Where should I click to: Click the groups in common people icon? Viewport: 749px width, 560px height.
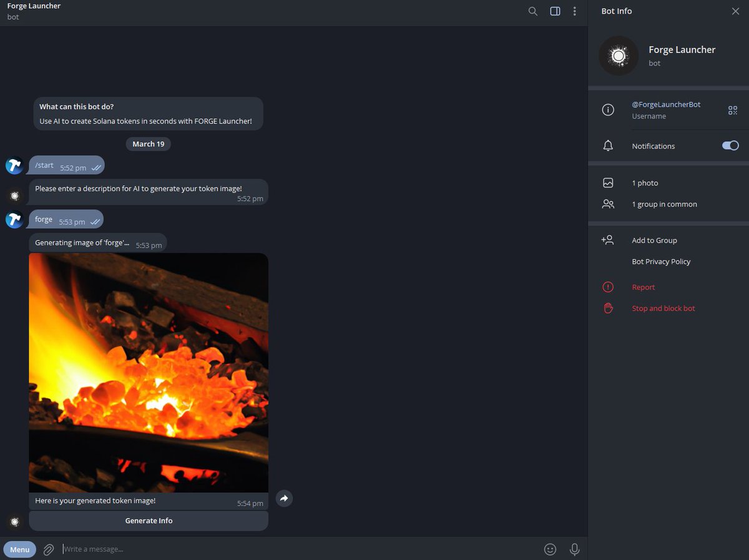(608, 204)
